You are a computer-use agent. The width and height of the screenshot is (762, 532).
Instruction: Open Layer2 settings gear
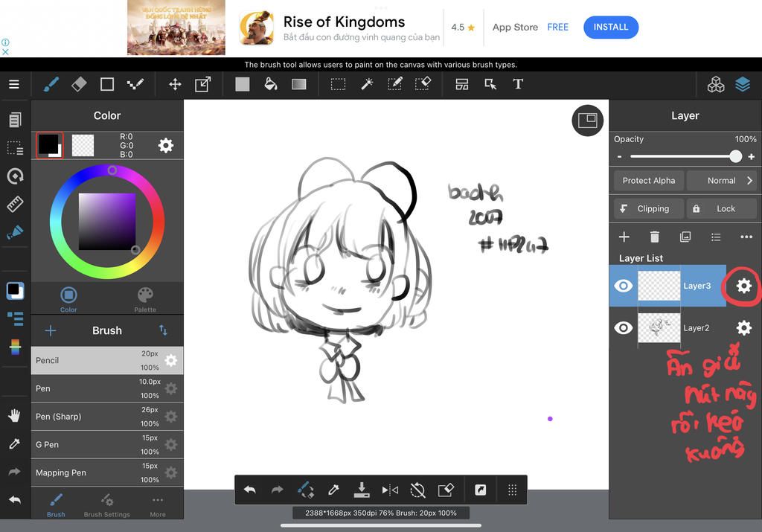[744, 328]
